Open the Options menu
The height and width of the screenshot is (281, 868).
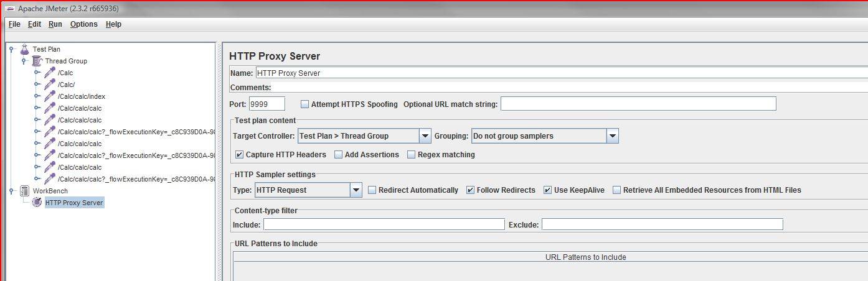pos(84,24)
